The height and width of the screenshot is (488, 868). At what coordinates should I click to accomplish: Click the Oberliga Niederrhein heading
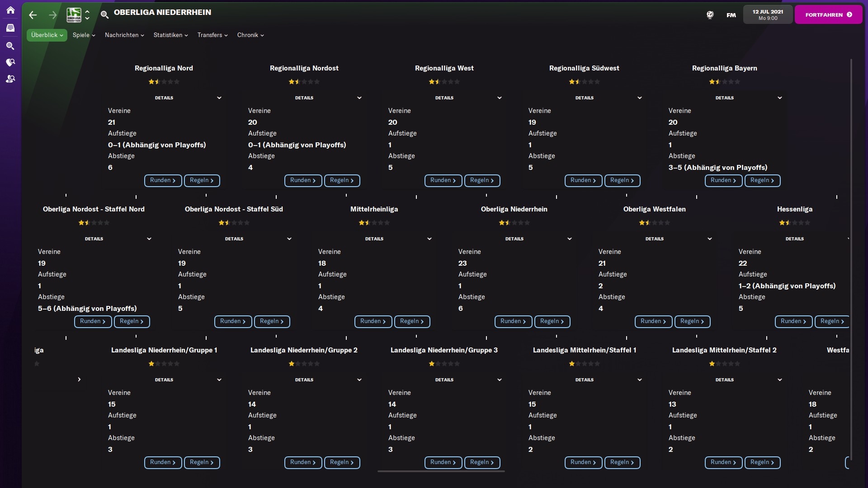514,209
